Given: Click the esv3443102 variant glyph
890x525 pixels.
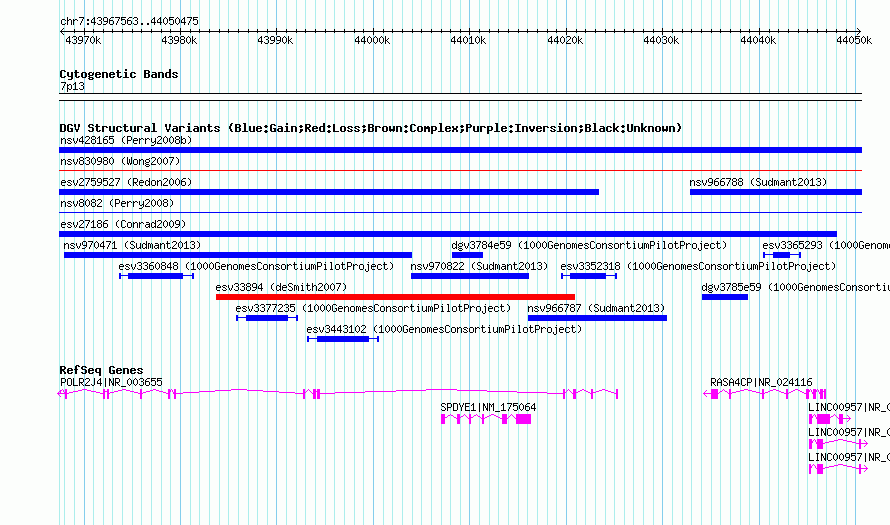Looking at the screenshot, I should coord(343,339).
